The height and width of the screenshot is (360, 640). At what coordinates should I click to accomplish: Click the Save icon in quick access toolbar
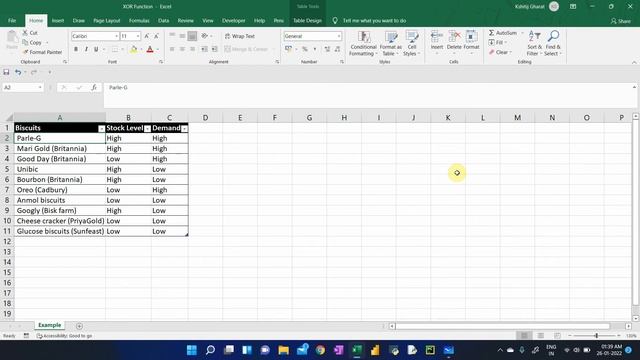point(6,72)
